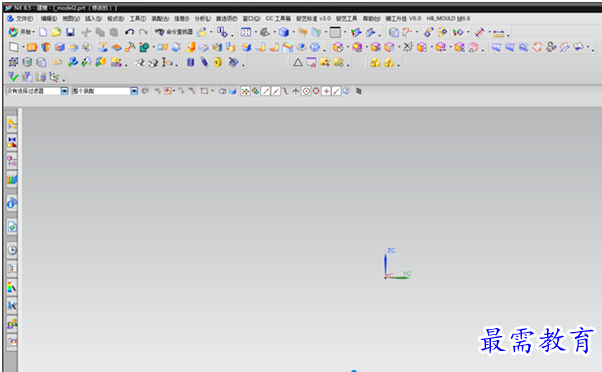Open the Command Finder (命令查找器)
The height and width of the screenshot is (372, 602).
click(174, 32)
